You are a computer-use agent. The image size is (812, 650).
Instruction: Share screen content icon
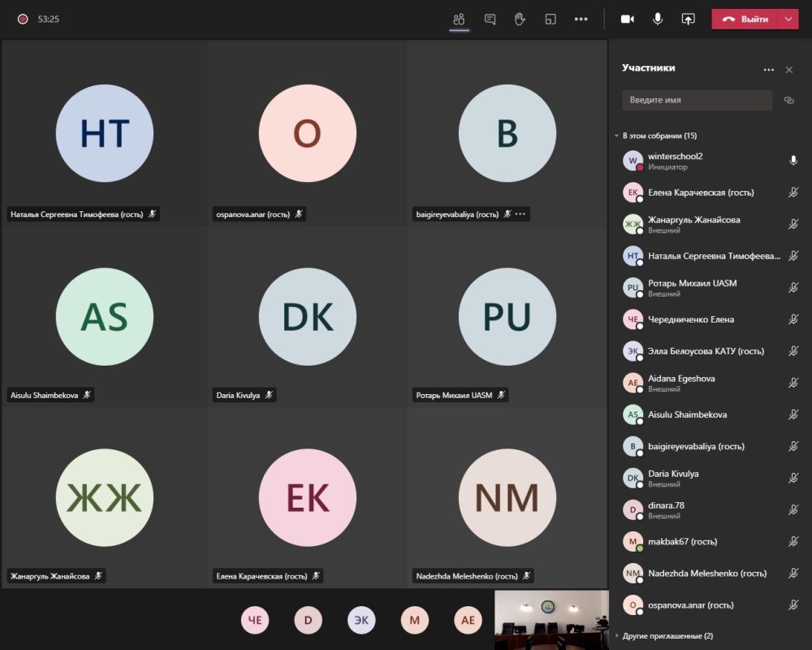coord(688,19)
